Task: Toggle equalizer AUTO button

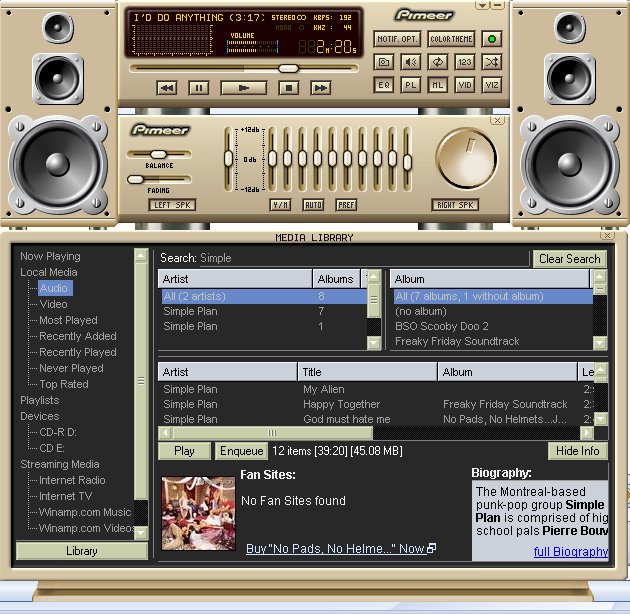Action: (313, 205)
